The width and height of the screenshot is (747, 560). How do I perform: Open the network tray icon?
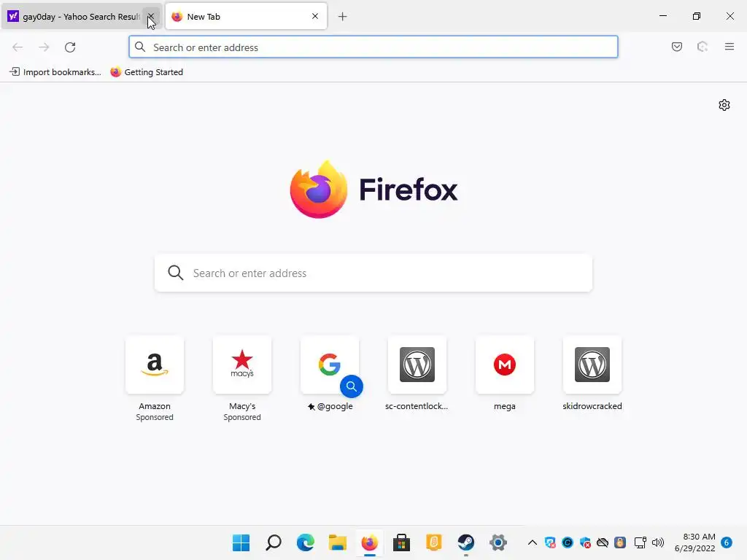tap(640, 542)
